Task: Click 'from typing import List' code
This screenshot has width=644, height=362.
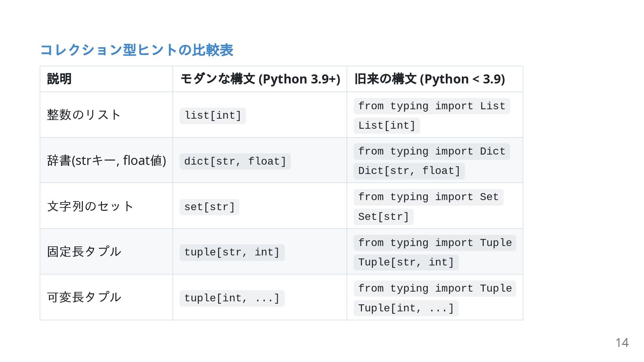Action: (432, 106)
